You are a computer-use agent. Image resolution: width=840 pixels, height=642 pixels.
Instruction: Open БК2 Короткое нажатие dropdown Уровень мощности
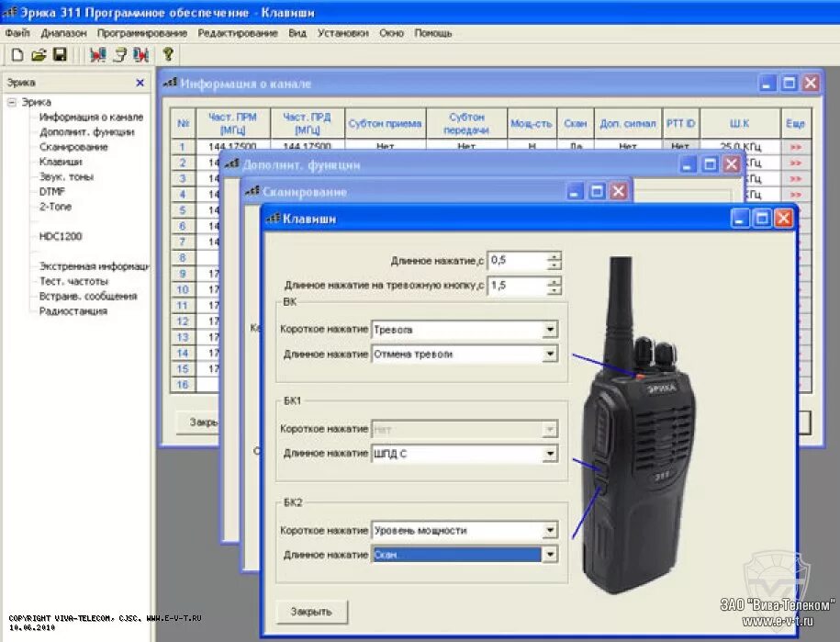(550, 530)
